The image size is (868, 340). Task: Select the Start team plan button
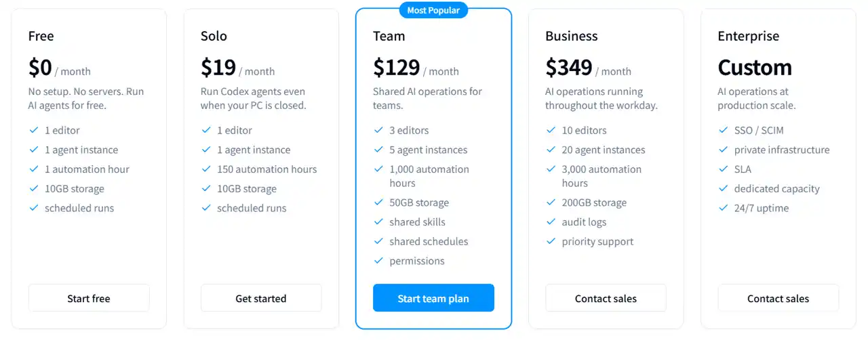tap(433, 298)
